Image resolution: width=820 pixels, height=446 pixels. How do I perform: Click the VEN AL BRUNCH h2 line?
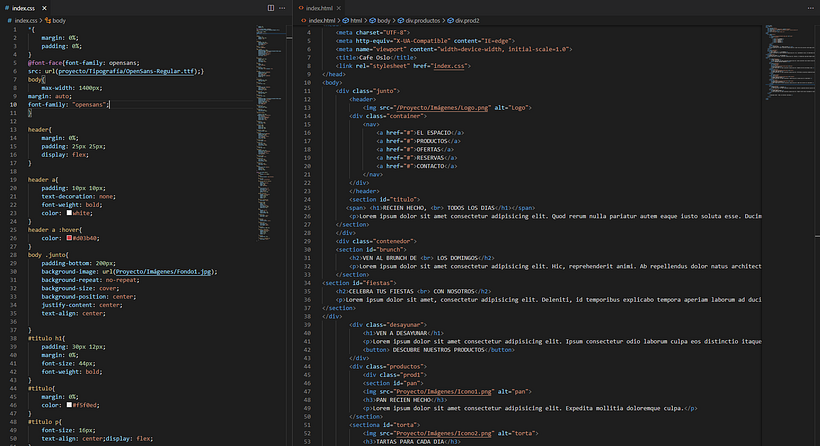pos(422,258)
